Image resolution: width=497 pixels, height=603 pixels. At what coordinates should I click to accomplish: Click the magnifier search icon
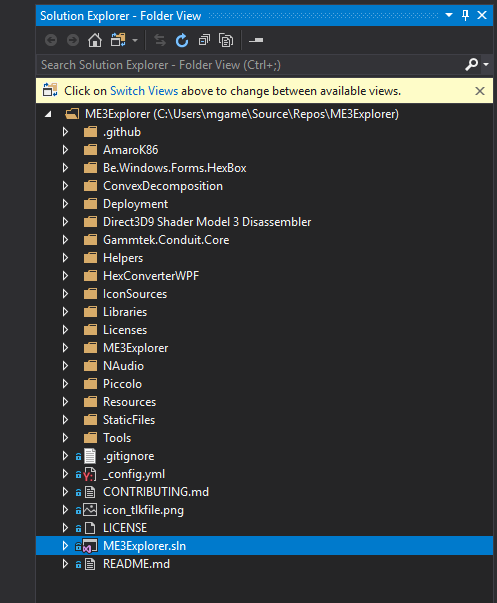471,64
